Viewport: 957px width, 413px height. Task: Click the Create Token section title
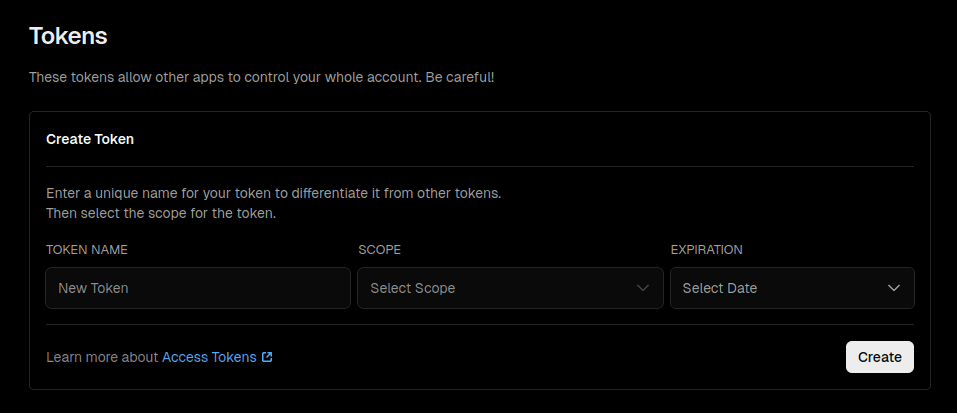pos(90,139)
